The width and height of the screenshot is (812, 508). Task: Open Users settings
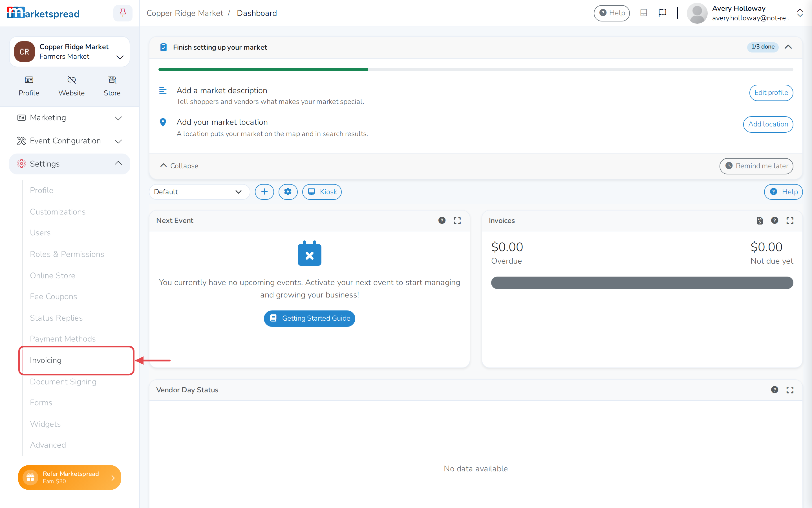tap(40, 233)
